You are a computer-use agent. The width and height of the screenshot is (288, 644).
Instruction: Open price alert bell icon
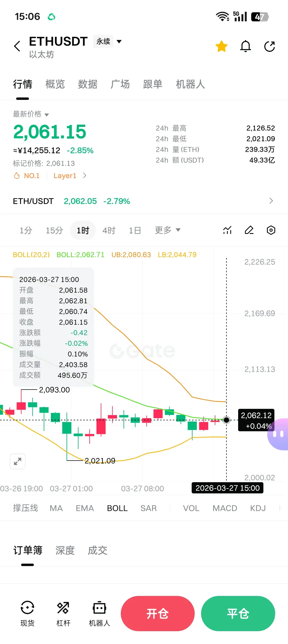[246, 46]
